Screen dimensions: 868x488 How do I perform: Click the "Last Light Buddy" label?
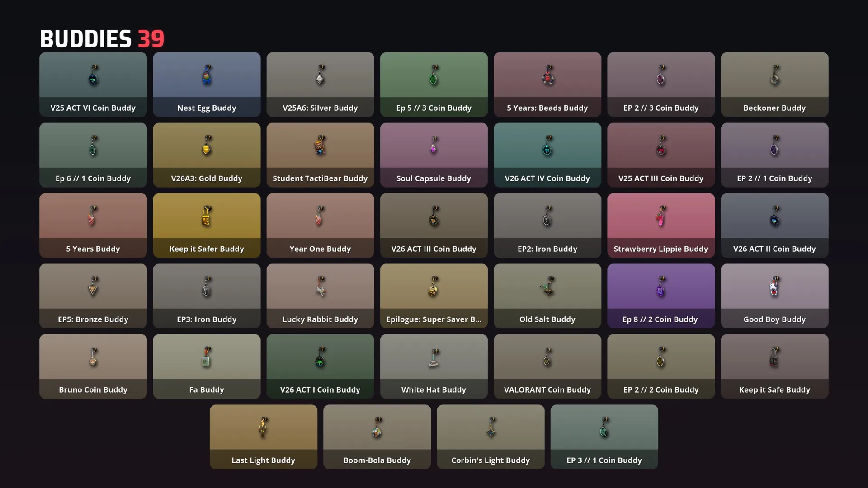pos(264,460)
